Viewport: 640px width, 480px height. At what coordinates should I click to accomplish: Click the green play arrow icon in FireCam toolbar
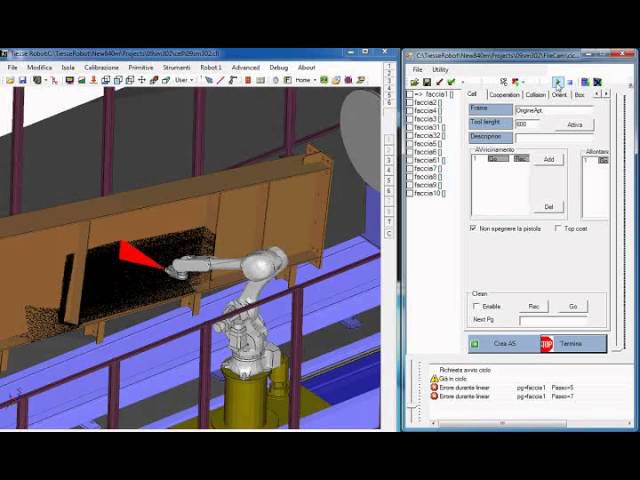557,82
